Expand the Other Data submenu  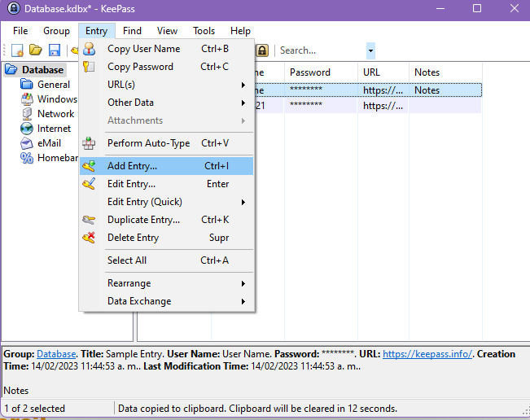point(243,103)
